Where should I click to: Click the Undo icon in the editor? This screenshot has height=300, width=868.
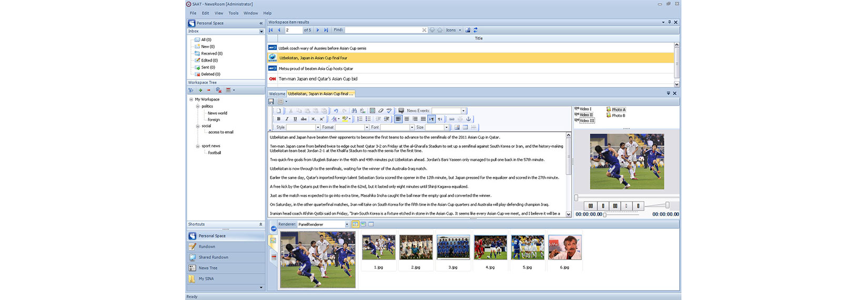click(x=336, y=111)
